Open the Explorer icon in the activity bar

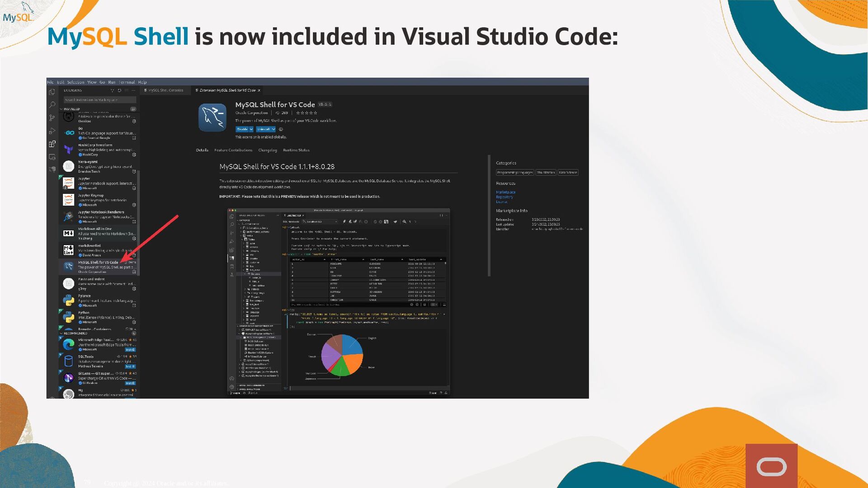point(52,92)
